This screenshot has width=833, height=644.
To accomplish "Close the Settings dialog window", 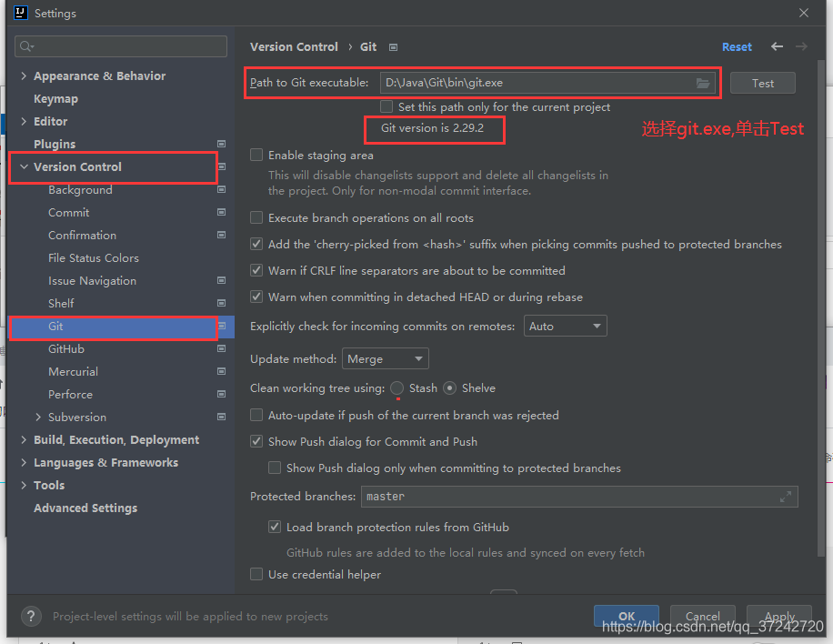I will pyautogui.click(x=804, y=13).
